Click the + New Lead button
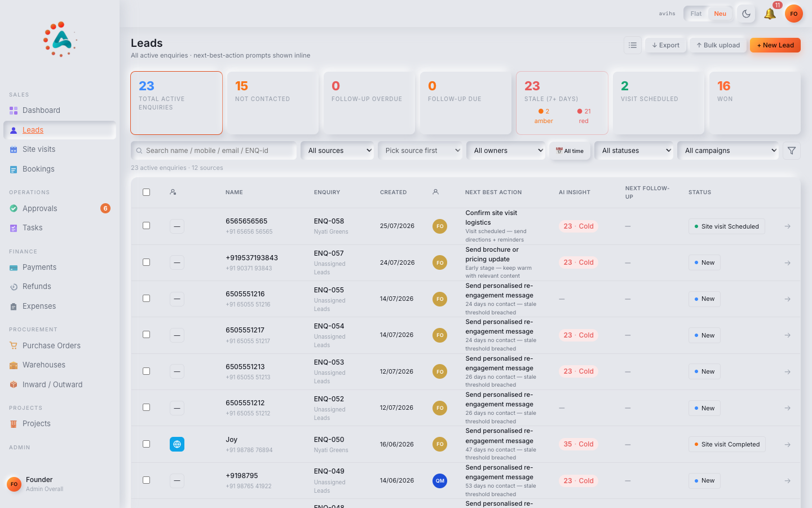Screen dimensions: 812x508 775,45
